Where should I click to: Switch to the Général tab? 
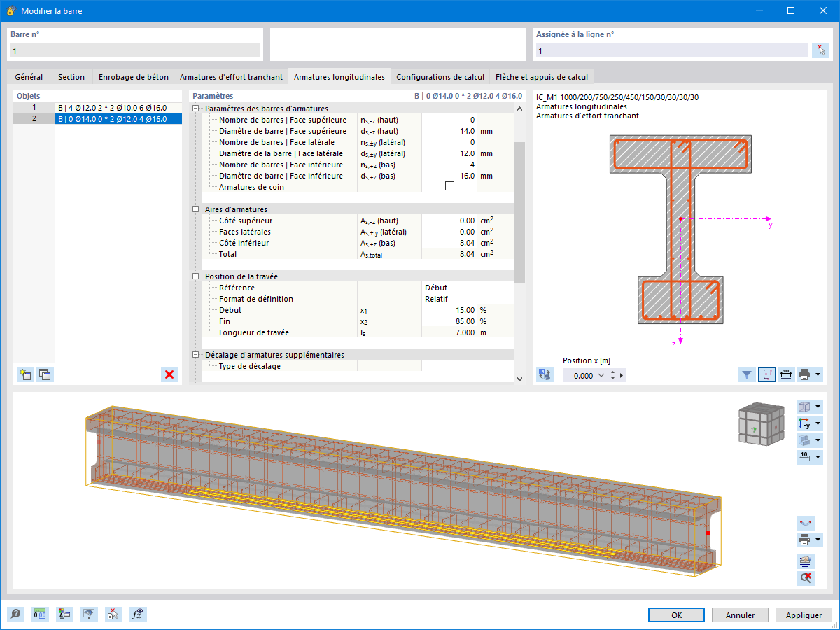tap(29, 77)
